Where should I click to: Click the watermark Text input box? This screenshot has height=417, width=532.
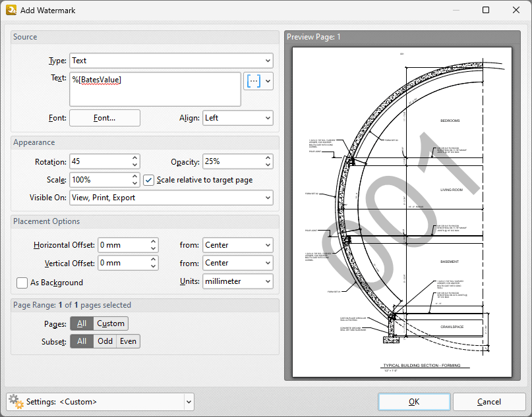pyautogui.click(x=156, y=89)
